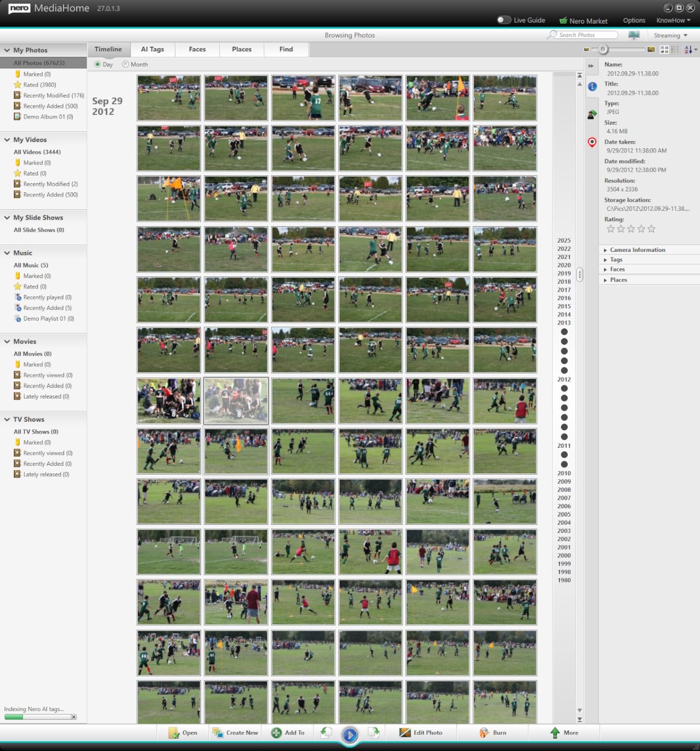This screenshot has height=751, width=700.
Task: Jump to top of timeline arrow
Action: pyautogui.click(x=579, y=75)
